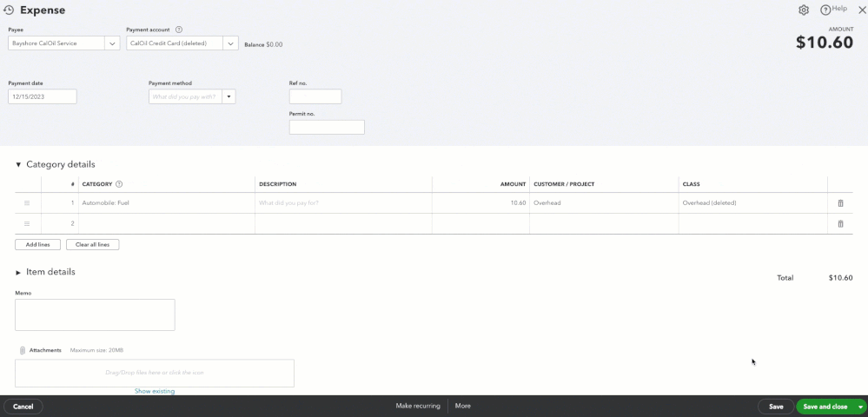Click the CUSTOMER / PROJECT column header
The image size is (868, 417).
565,184
